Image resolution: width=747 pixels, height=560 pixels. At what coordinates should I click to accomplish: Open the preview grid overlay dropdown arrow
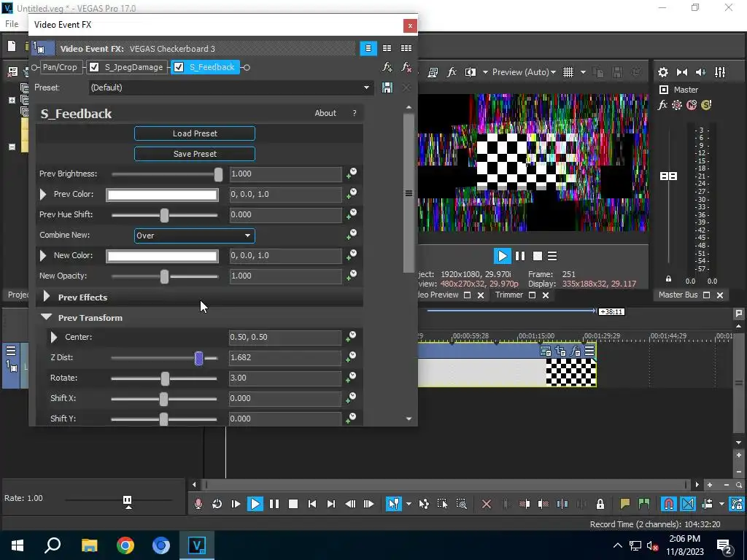tap(583, 72)
